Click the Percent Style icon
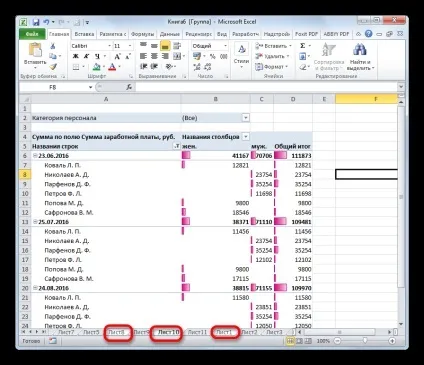 213,56
